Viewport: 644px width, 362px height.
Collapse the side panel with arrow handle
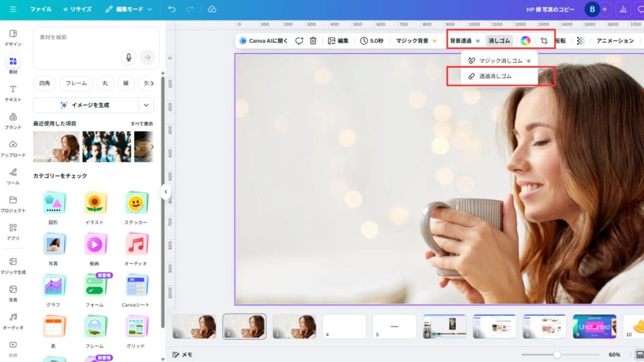click(x=165, y=192)
